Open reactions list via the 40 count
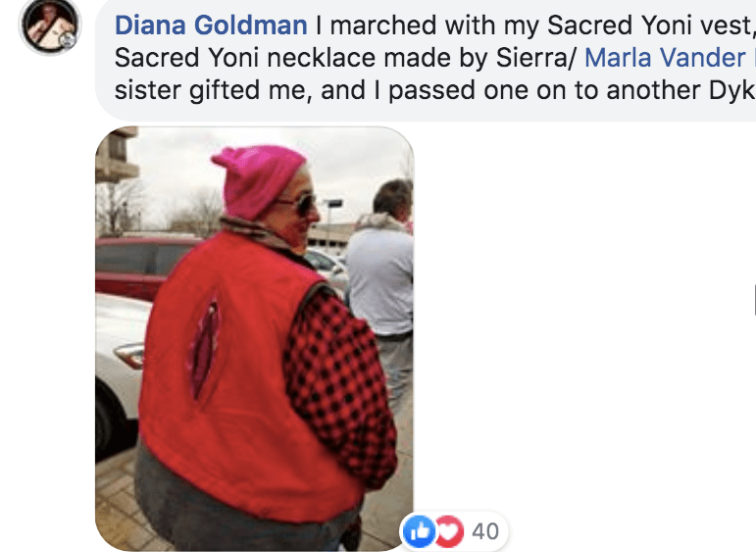Viewport: 756px width, 552px height. point(485,531)
